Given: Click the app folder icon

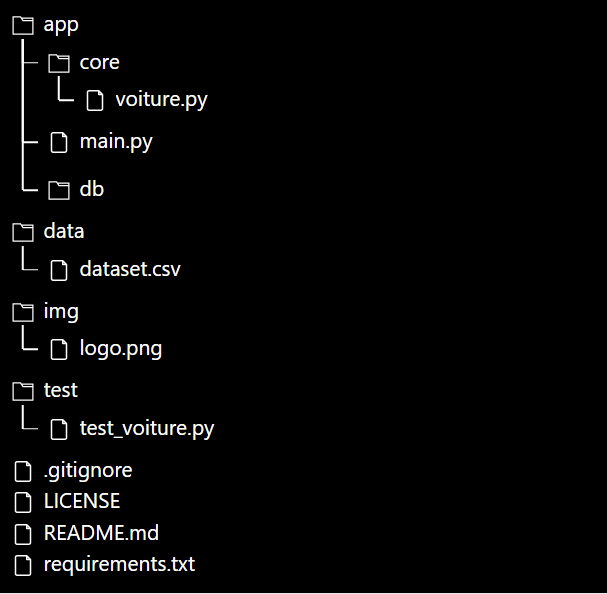Looking at the screenshot, I should [x=23, y=26].
